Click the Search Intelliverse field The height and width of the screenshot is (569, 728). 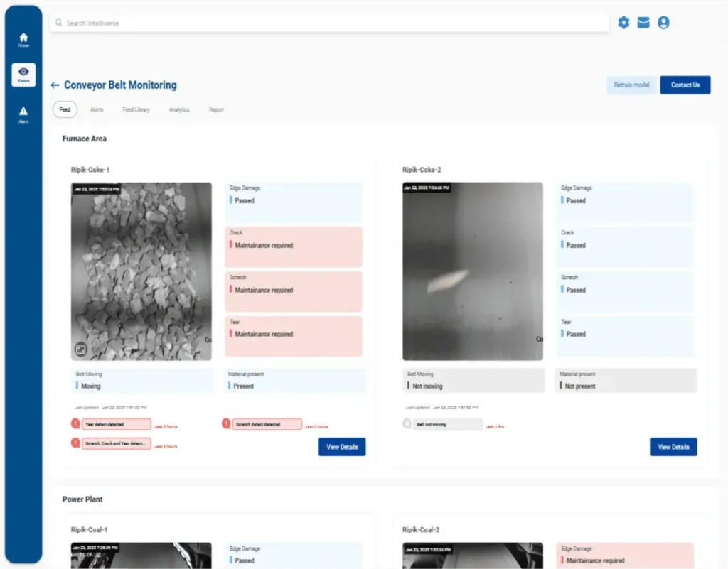[328, 23]
